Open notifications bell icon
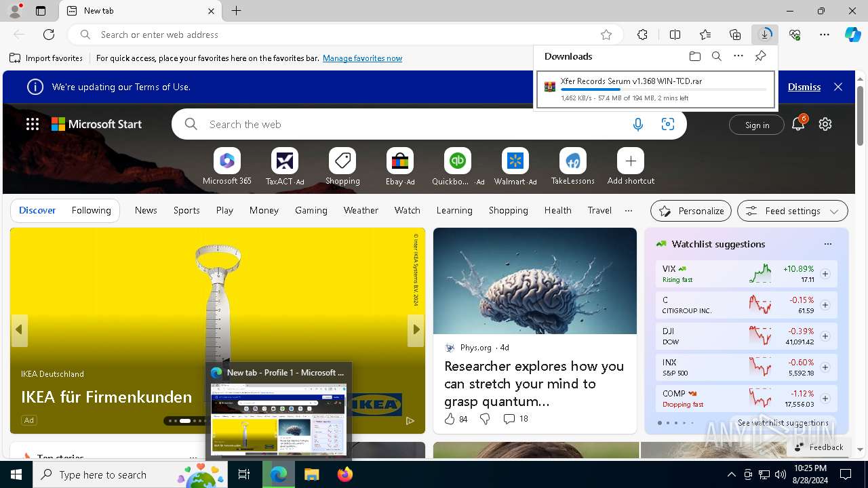The image size is (868, 488). click(798, 124)
